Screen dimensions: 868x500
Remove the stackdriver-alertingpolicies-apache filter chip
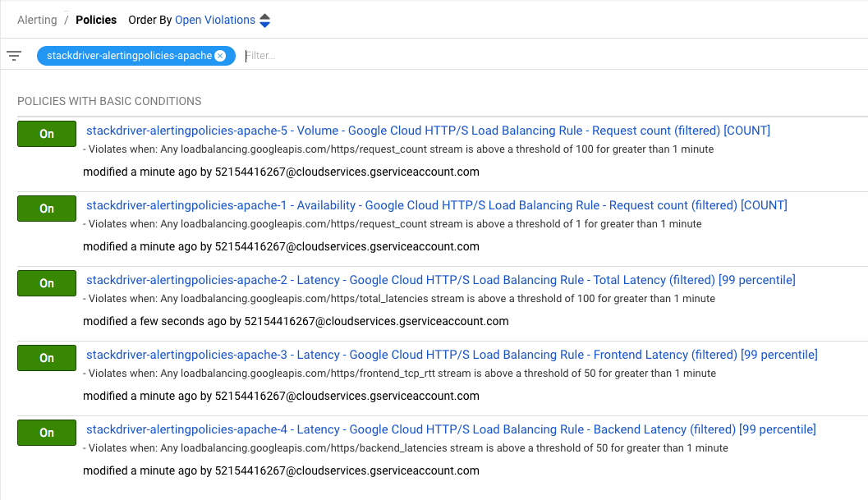point(219,56)
